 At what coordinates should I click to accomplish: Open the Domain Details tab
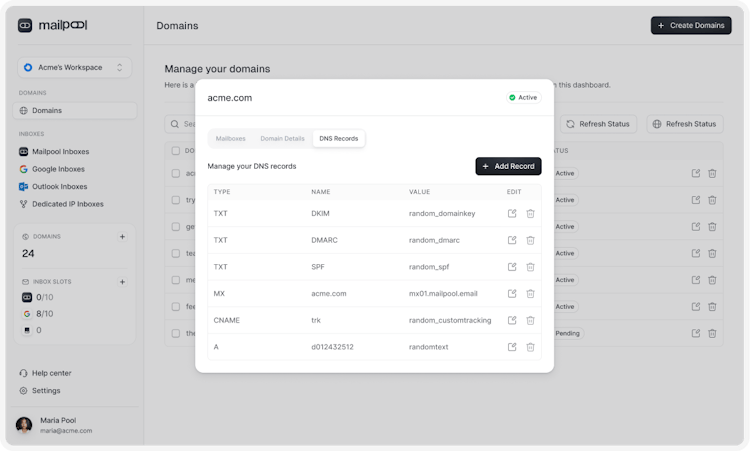pyautogui.click(x=282, y=138)
